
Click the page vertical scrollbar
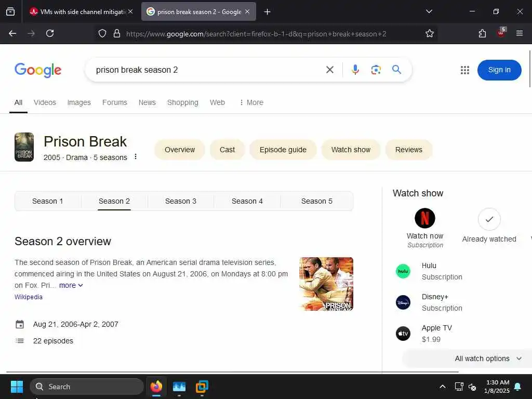530,69
